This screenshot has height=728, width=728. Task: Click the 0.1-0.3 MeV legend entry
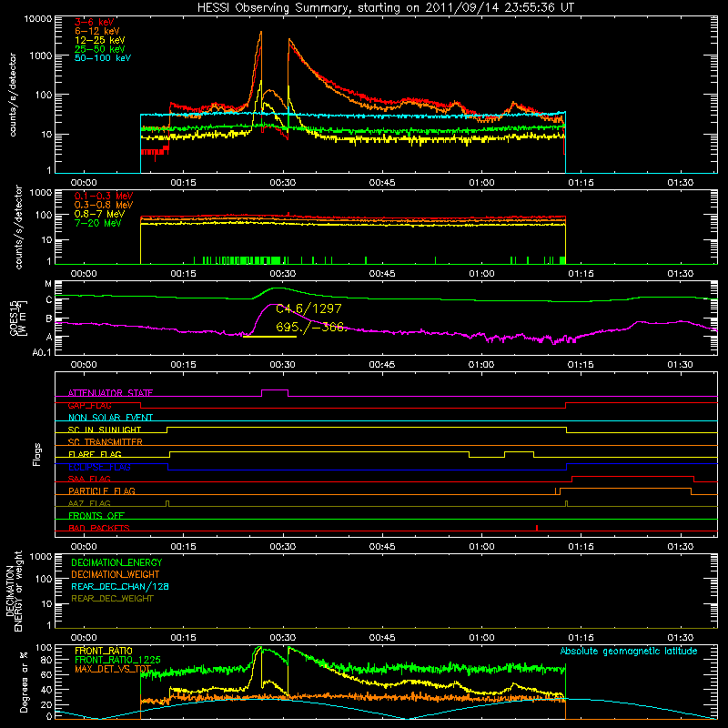coord(104,196)
